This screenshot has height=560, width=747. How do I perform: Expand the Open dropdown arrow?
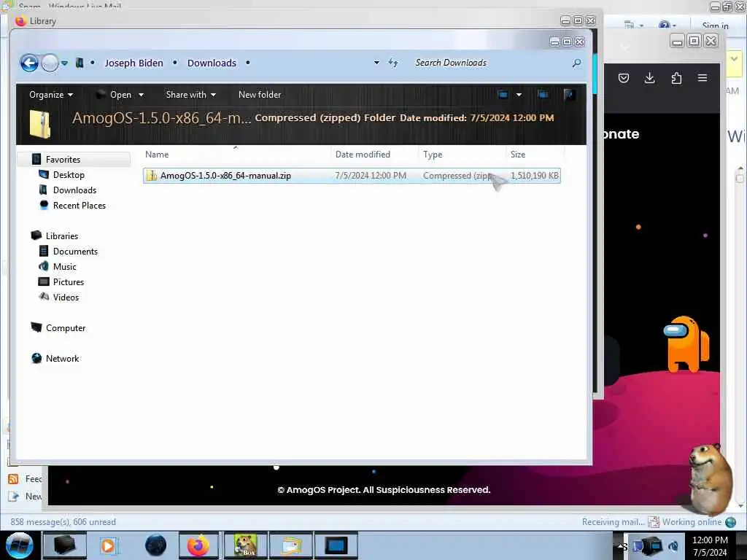click(141, 95)
